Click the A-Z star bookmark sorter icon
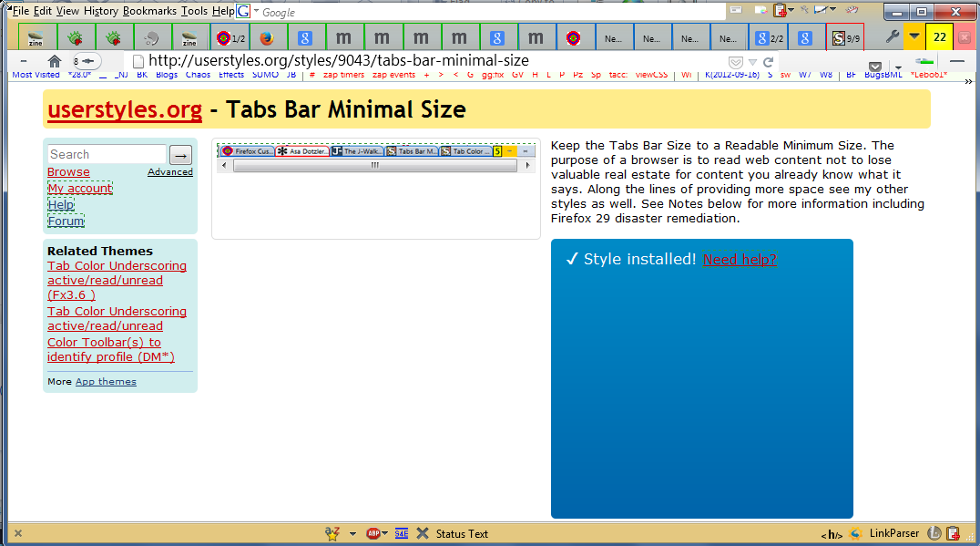This screenshot has width=980, height=546. click(332, 533)
